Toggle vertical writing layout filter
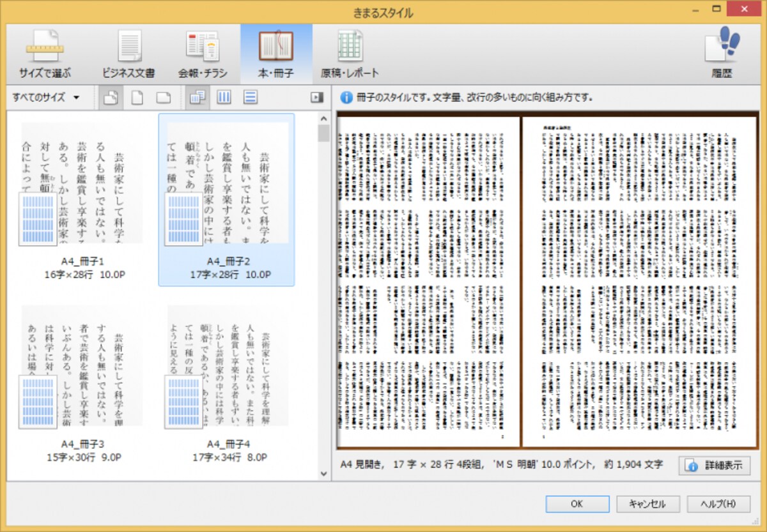The image size is (767, 532). click(224, 98)
